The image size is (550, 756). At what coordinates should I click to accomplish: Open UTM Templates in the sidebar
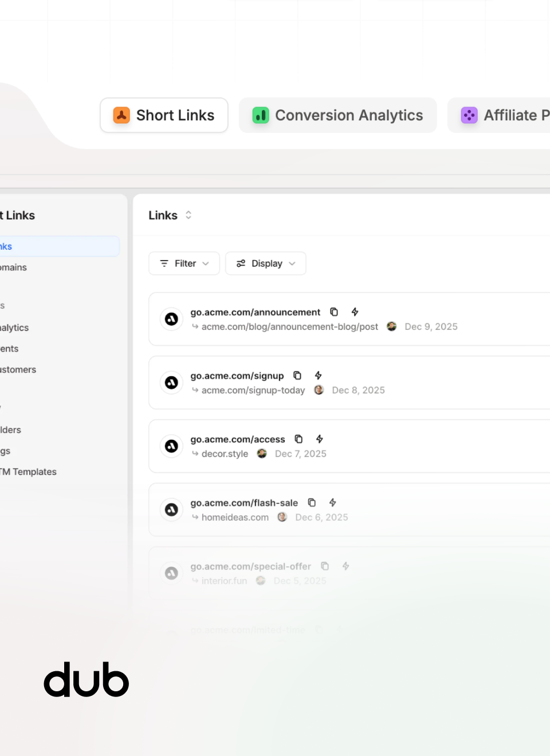pyautogui.click(x=29, y=472)
